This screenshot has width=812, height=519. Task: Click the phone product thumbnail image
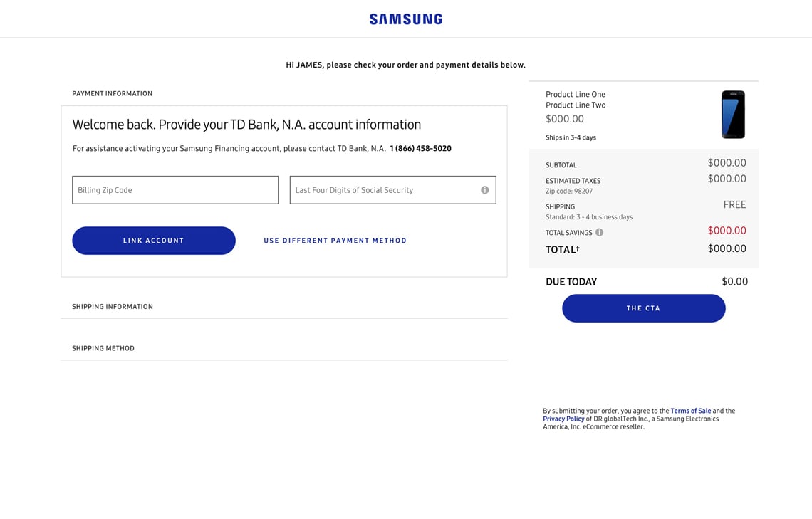733,115
